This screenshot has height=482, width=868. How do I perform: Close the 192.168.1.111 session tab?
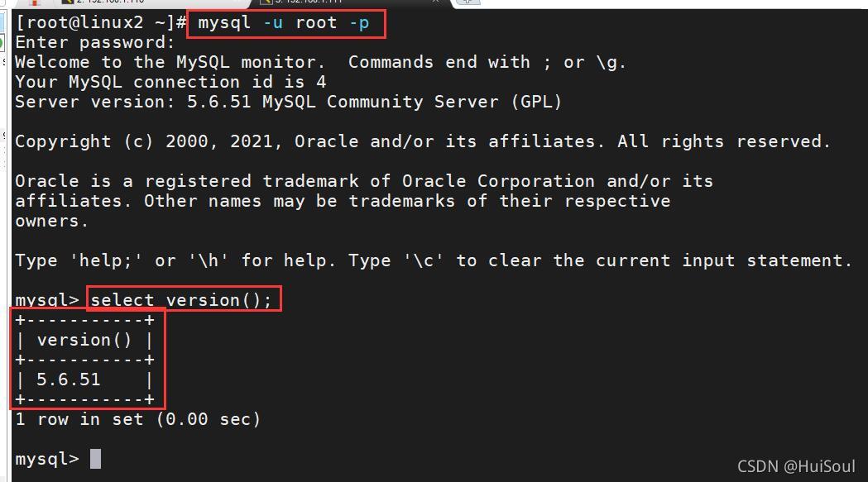pyautogui.click(x=436, y=2)
